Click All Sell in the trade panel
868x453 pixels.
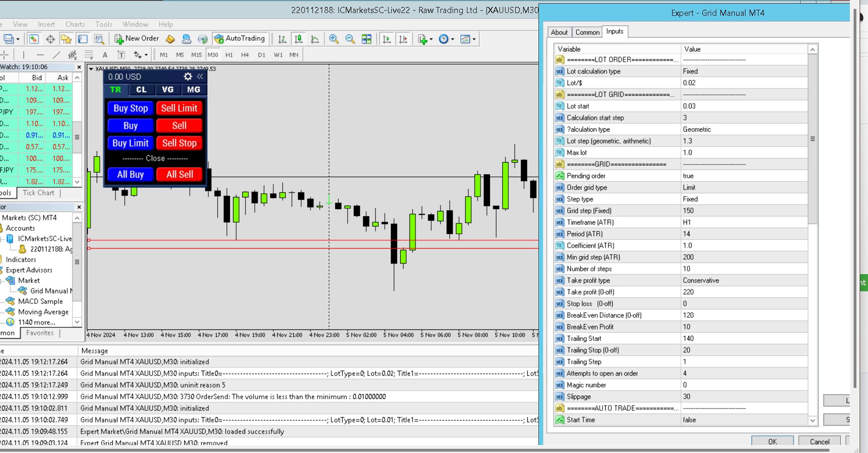pyautogui.click(x=179, y=174)
